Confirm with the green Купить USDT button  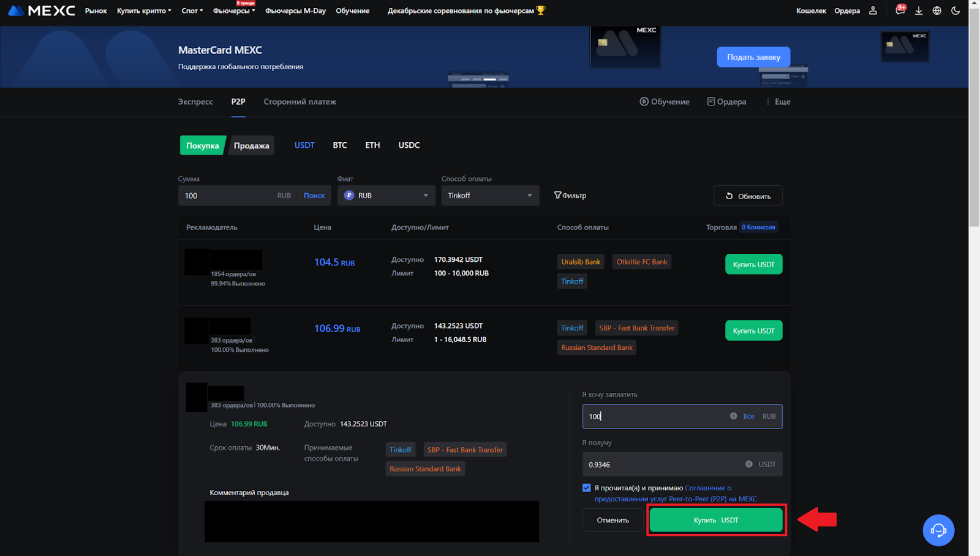coord(716,520)
